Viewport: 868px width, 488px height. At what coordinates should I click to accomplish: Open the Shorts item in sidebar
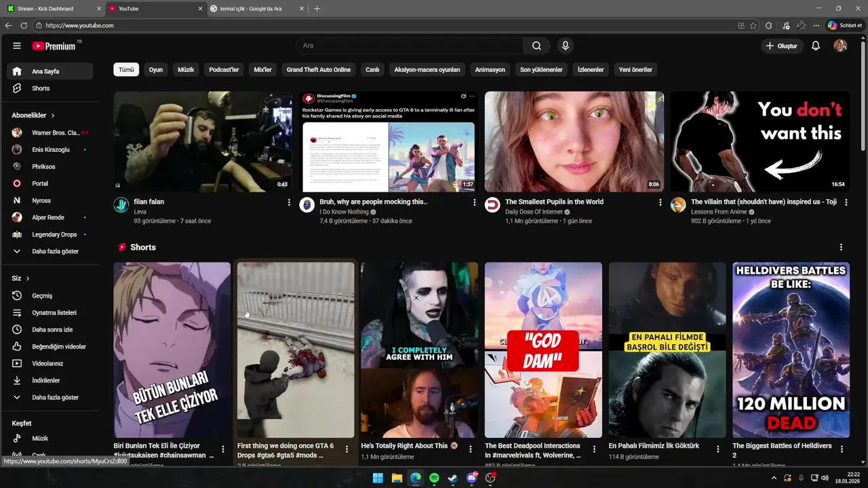(x=50, y=88)
